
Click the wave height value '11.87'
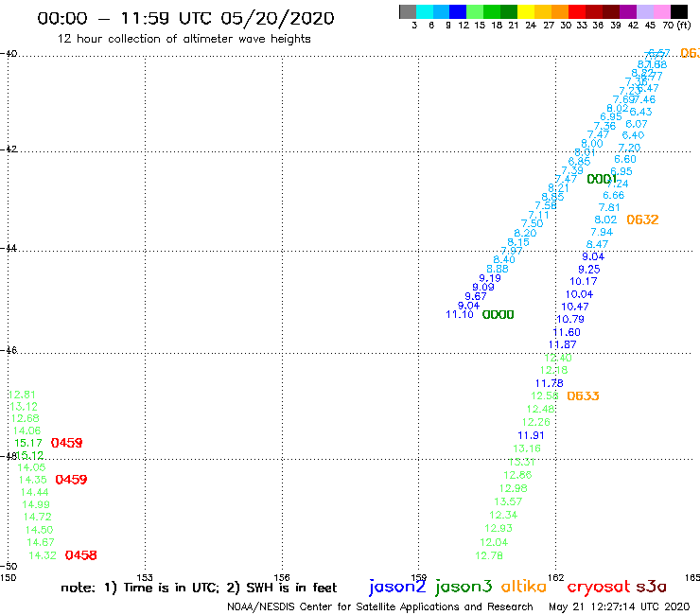click(563, 344)
